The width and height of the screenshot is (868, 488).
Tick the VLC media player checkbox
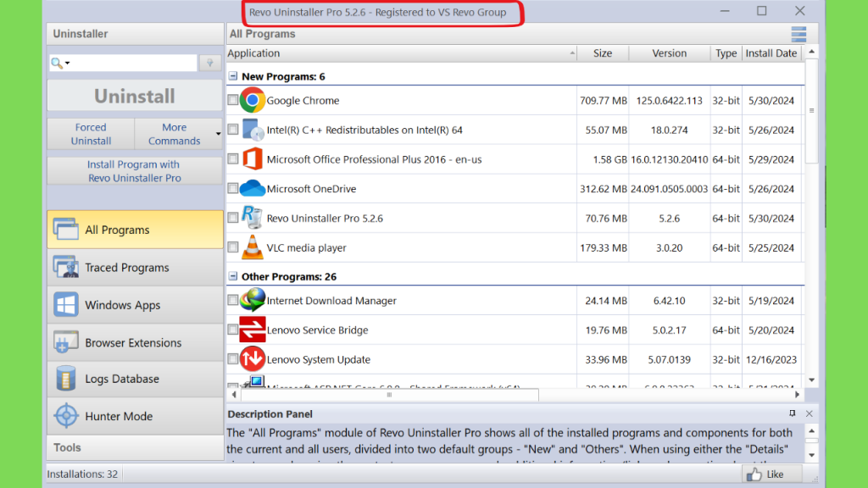coord(233,247)
